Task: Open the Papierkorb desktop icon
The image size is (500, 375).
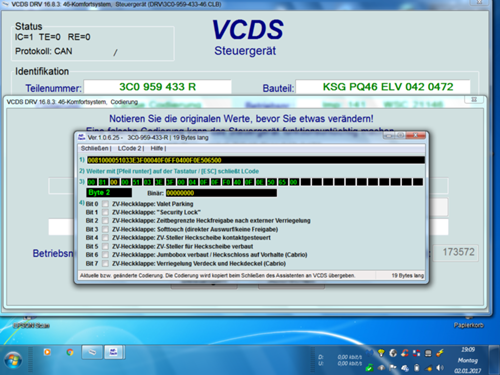Action: click(468, 322)
